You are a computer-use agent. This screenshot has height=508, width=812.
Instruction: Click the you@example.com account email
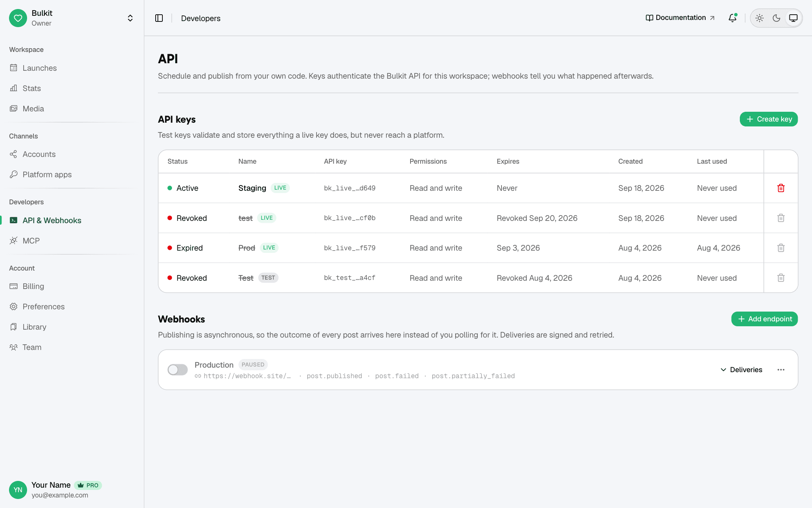(x=60, y=495)
